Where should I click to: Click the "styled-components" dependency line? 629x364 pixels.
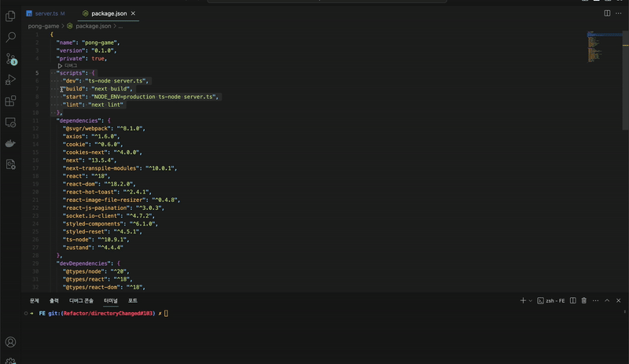[110, 224]
